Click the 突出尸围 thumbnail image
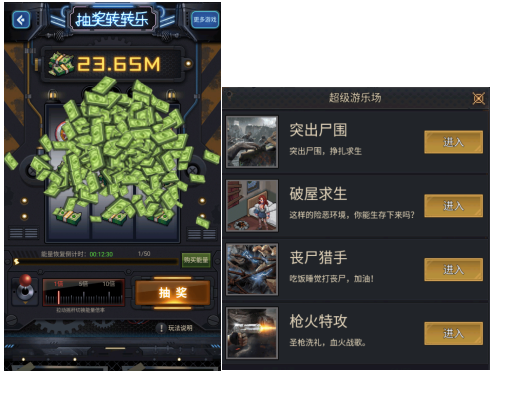The width and height of the screenshot is (507, 417). [x=252, y=142]
